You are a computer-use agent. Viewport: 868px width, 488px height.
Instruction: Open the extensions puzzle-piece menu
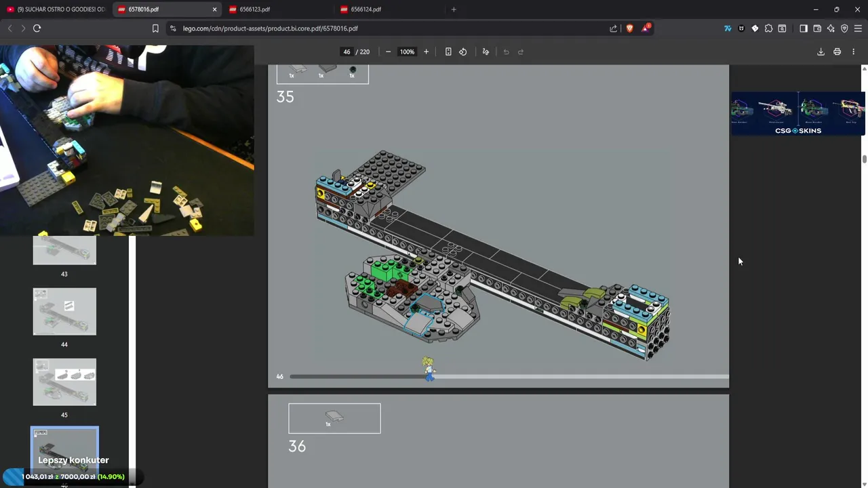click(x=768, y=28)
